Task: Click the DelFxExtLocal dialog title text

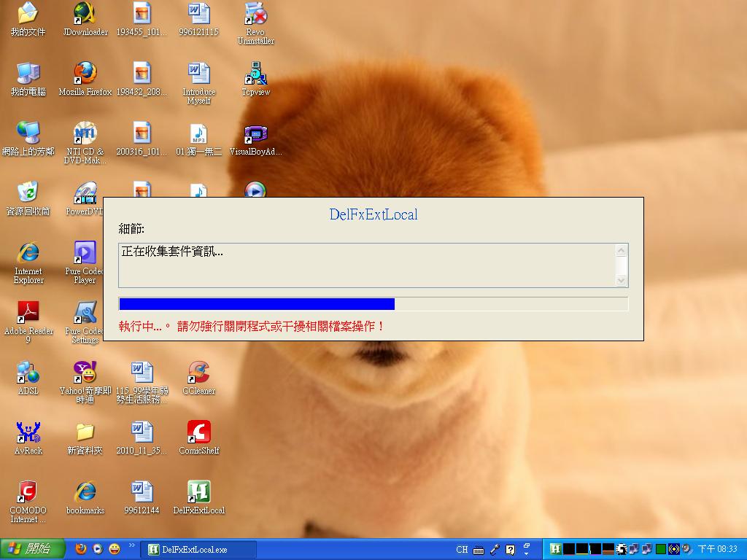Action: 373,214
